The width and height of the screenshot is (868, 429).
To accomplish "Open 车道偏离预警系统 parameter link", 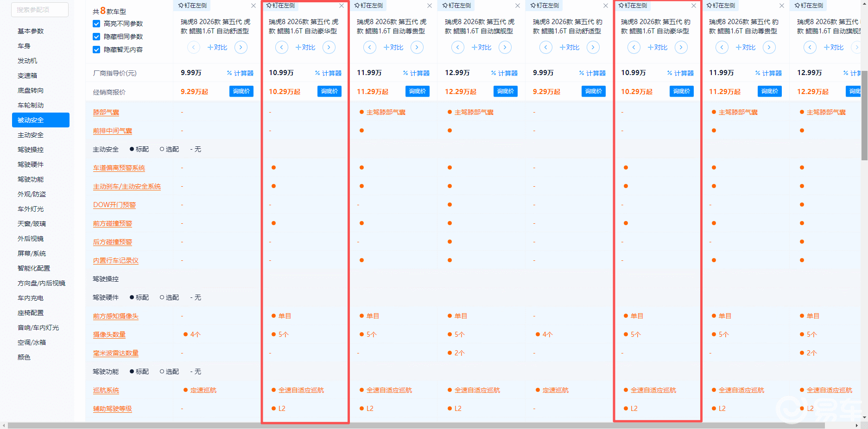I will 119,168.
